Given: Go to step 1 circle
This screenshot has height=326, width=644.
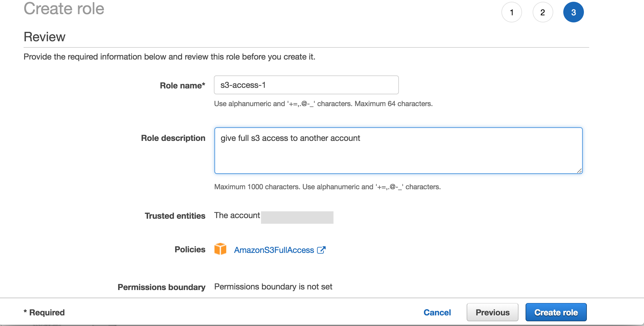Looking at the screenshot, I should coord(512,12).
